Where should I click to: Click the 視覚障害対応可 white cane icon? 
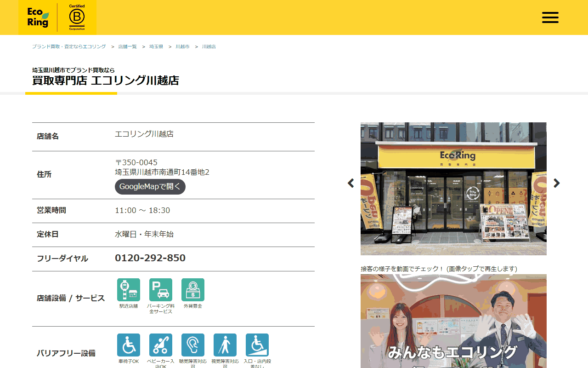point(225,345)
